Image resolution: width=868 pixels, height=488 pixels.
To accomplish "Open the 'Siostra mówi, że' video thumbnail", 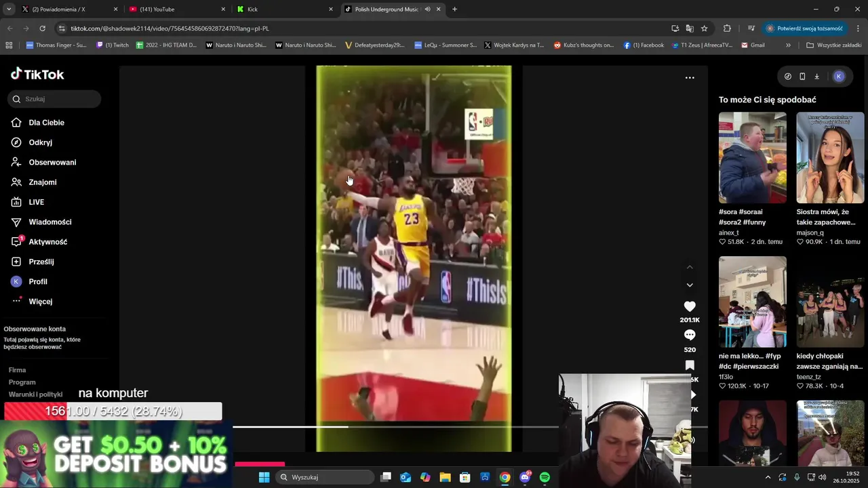I will coord(830,157).
